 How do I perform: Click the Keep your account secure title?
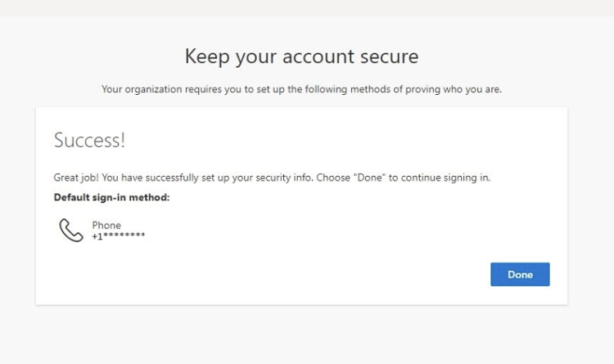pos(301,56)
